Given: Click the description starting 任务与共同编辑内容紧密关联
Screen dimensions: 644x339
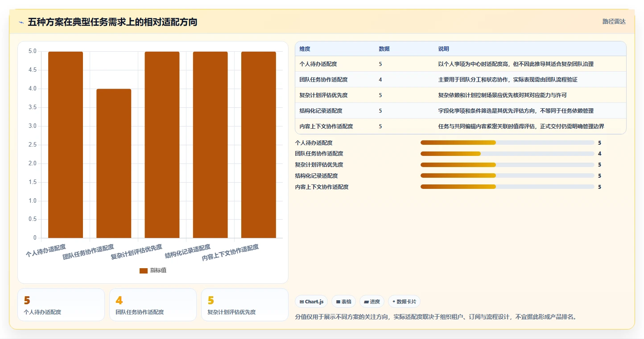Looking at the screenshot, I should click(521, 127).
